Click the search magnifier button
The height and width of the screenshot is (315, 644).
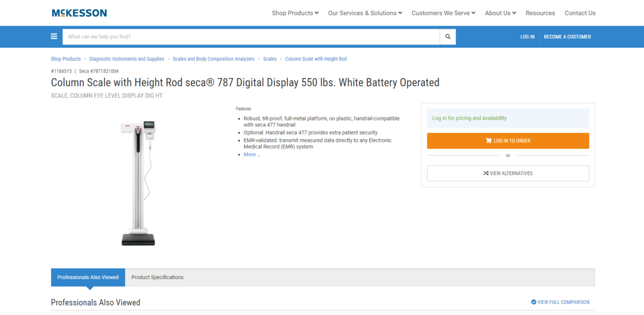pos(447,36)
